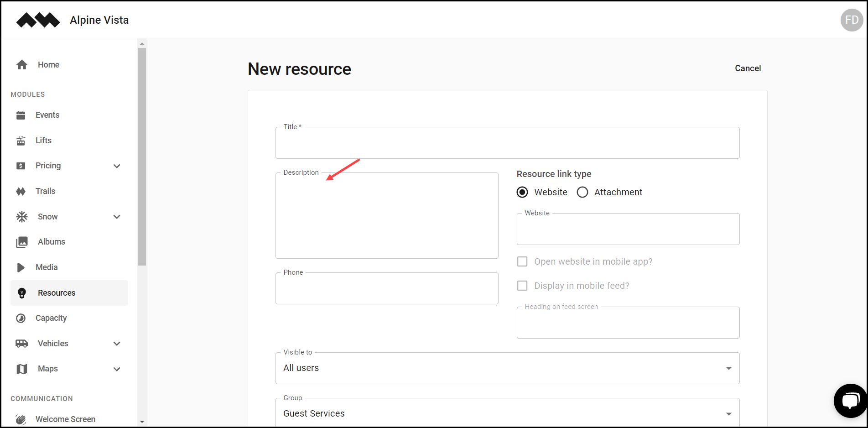Select the Attachment resource link type

[x=582, y=192]
